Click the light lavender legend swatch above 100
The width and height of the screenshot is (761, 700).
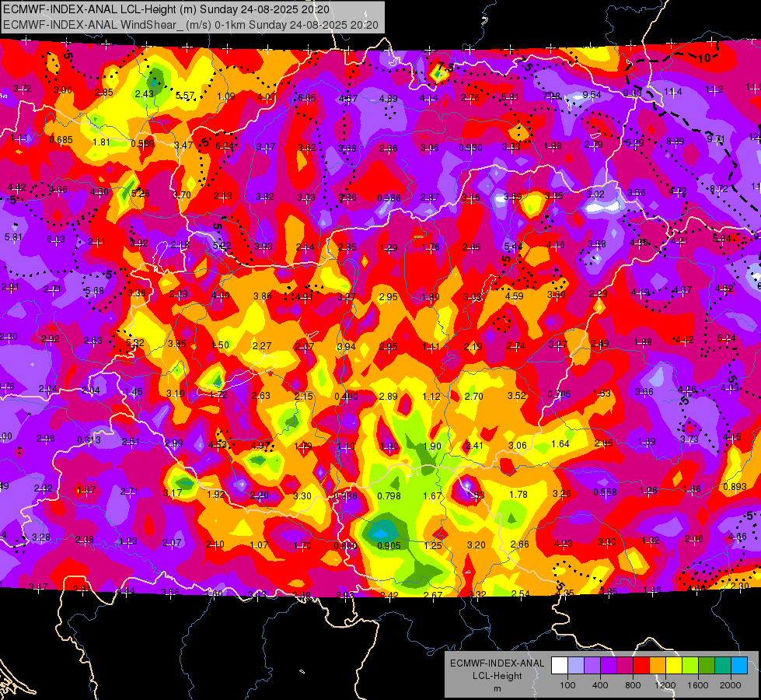pos(575,666)
